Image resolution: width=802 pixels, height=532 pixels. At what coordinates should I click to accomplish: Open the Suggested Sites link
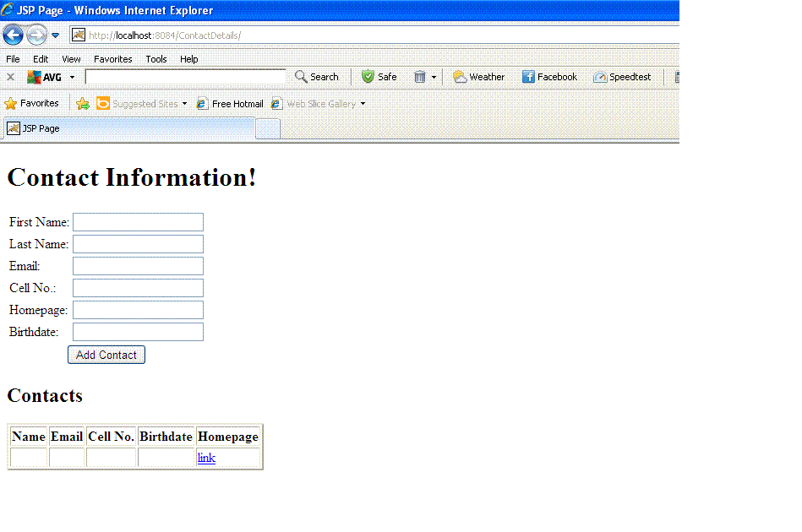click(x=137, y=104)
